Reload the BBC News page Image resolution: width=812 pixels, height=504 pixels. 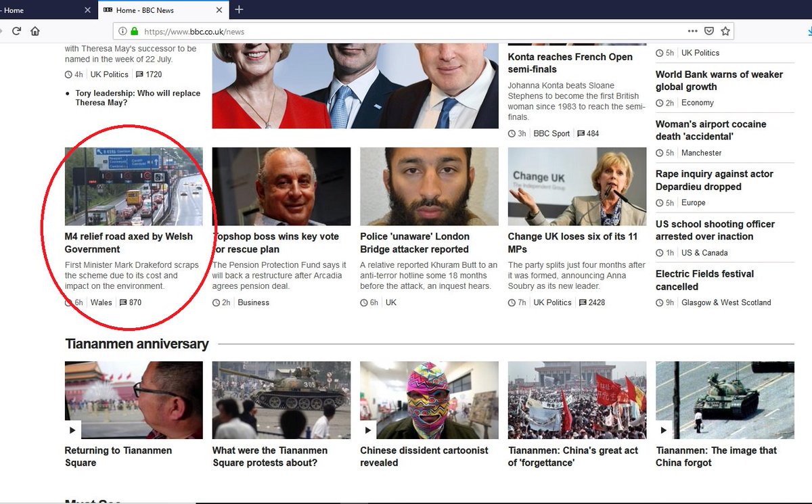click(16, 31)
